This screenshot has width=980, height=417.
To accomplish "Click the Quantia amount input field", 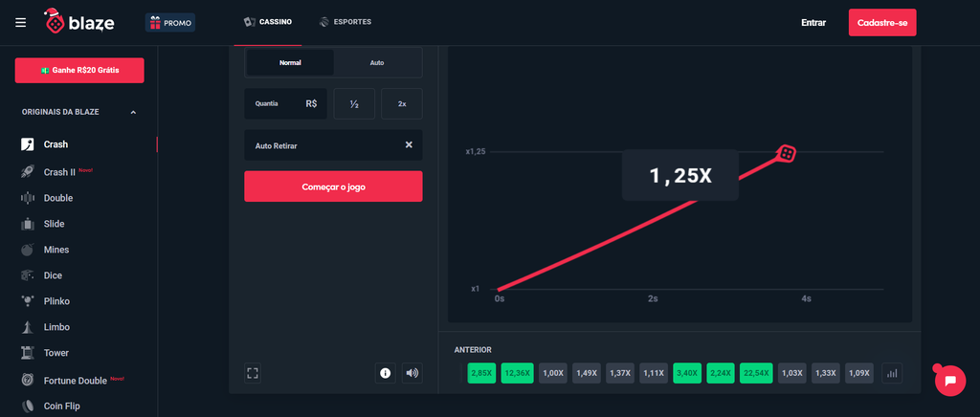I will click(285, 103).
